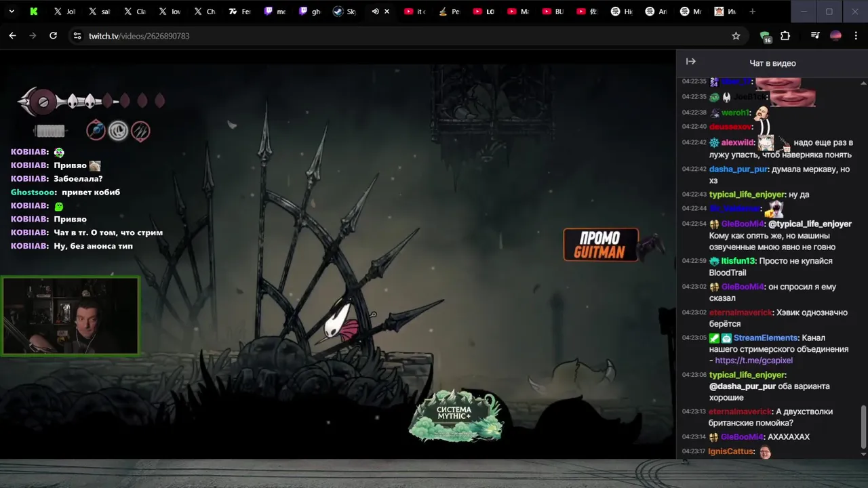The height and width of the screenshot is (488, 868).
Task: Open alexwild's profile in chat
Action: coord(738,143)
